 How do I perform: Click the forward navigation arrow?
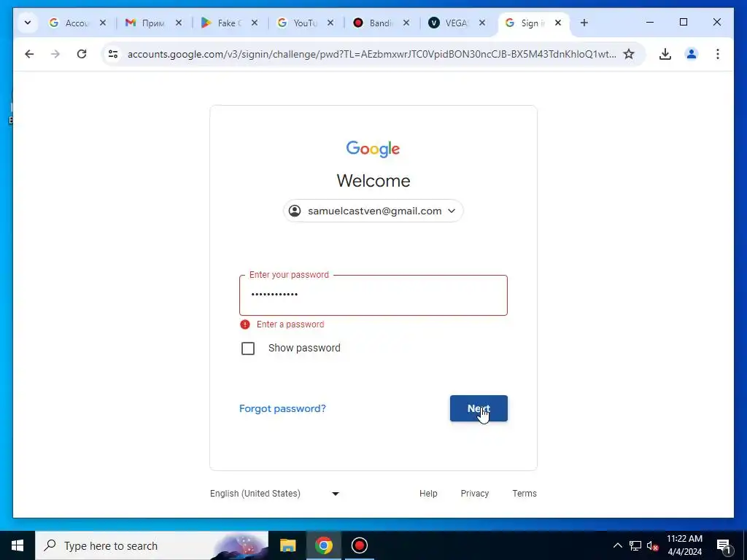55,54
